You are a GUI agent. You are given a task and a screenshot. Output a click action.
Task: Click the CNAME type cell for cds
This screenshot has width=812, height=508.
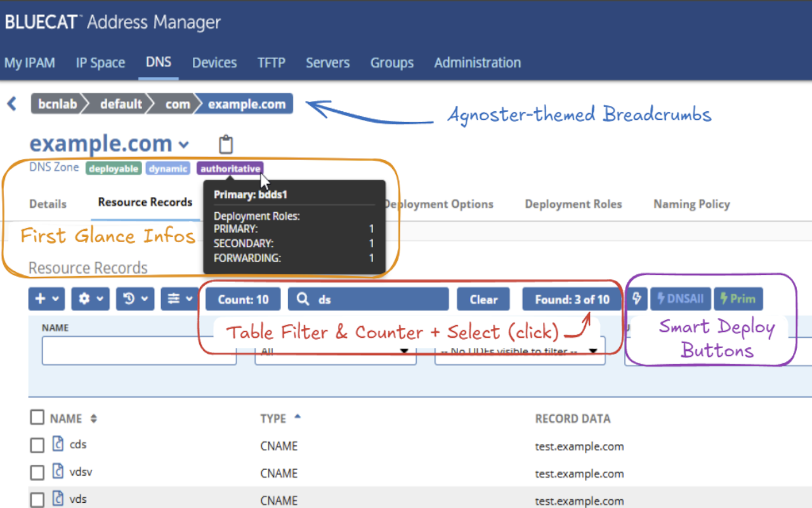click(x=279, y=446)
